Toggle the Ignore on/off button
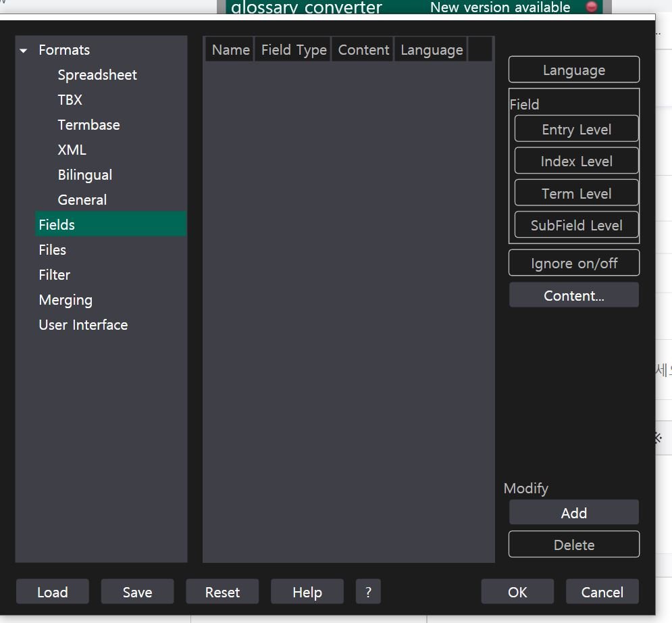The image size is (672, 623). [x=573, y=264]
